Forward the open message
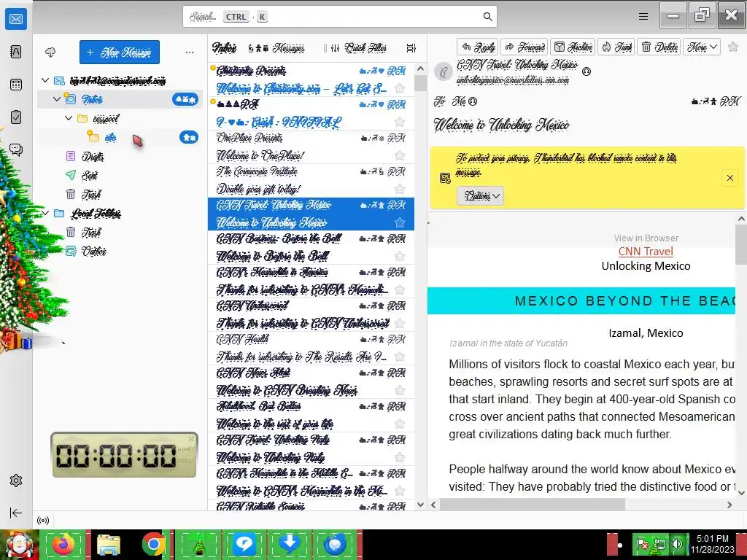Image resolution: width=747 pixels, height=560 pixels. [525, 47]
